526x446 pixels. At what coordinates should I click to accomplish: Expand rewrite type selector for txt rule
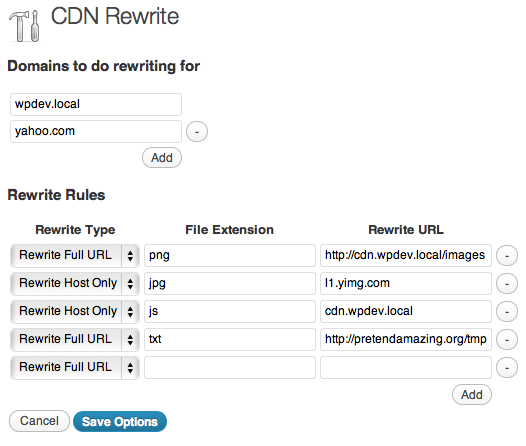(x=75, y=339)
